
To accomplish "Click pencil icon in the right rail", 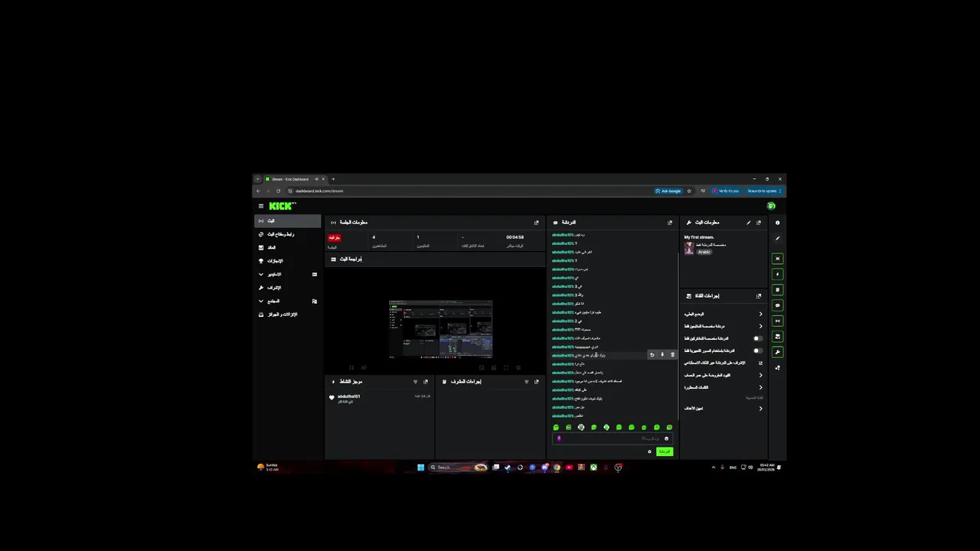I will click(777, 238).
